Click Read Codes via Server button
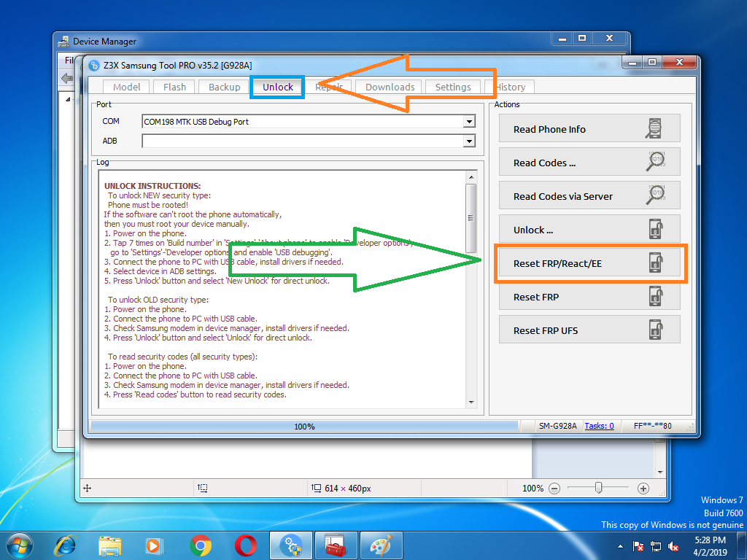Screen dimensions: 747x560 pyautogui.click(x=589, y=195)
